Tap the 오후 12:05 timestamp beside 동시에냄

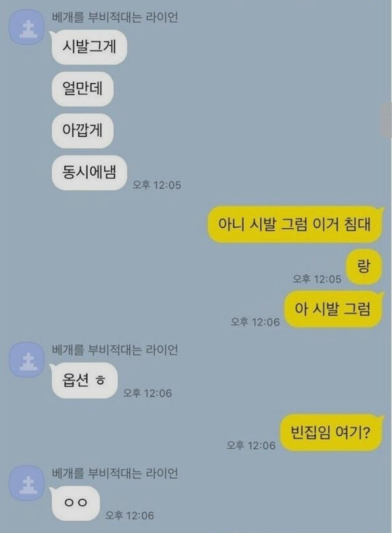tap(157, 185)
